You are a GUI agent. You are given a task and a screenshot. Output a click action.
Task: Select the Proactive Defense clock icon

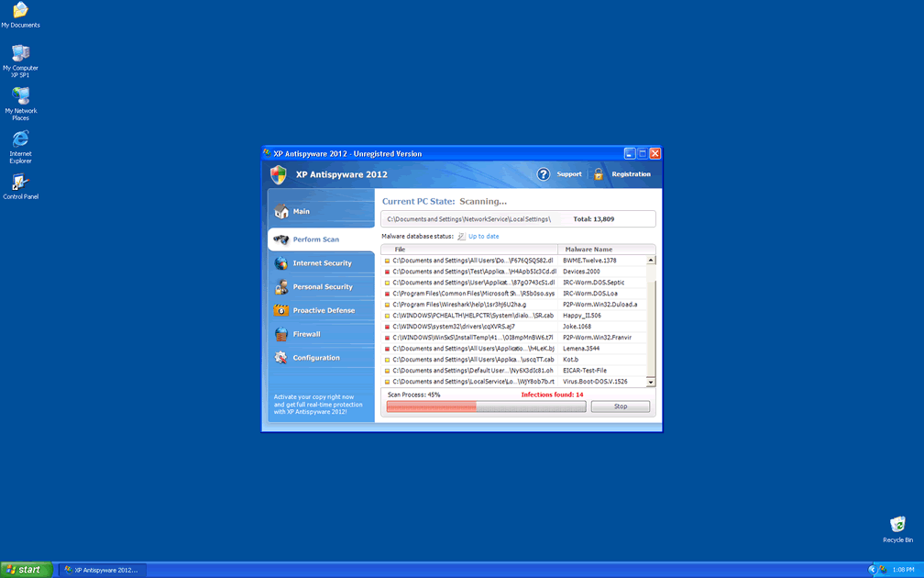(x=280, y=310)
